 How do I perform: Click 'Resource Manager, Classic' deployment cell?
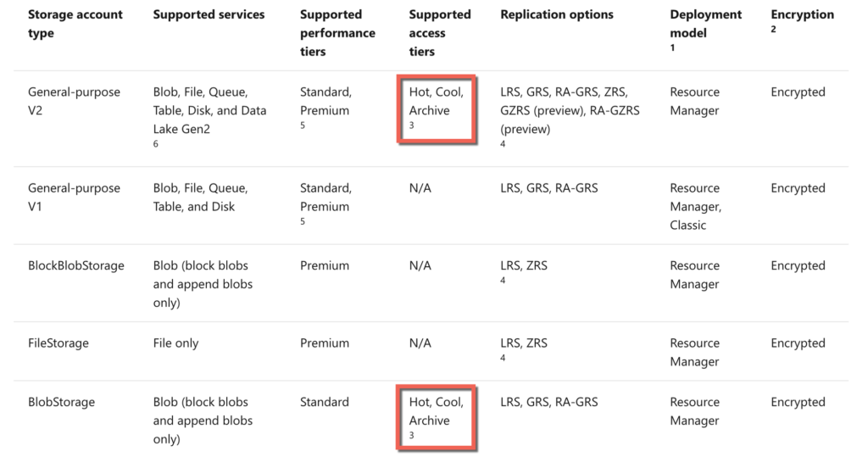tap(696, 207)
